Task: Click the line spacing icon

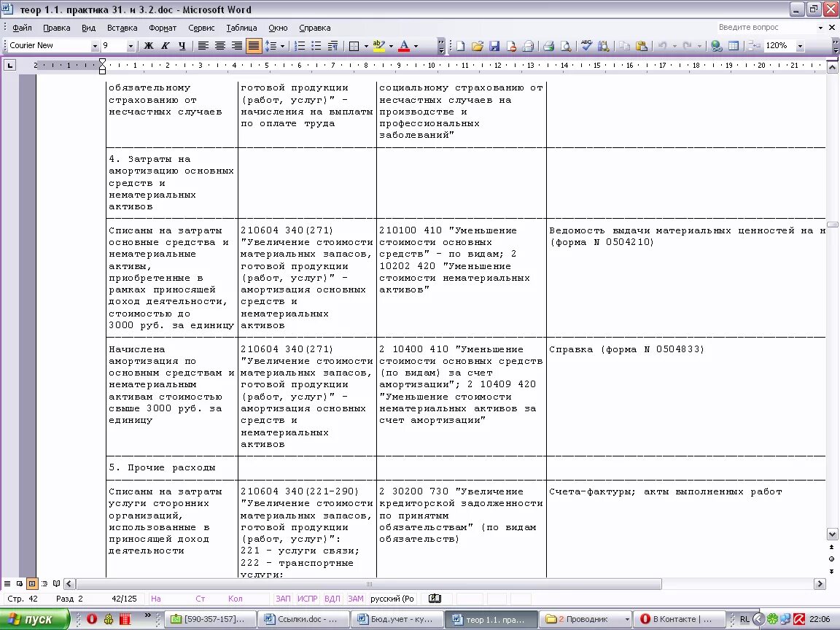Action: click(271, 46)
